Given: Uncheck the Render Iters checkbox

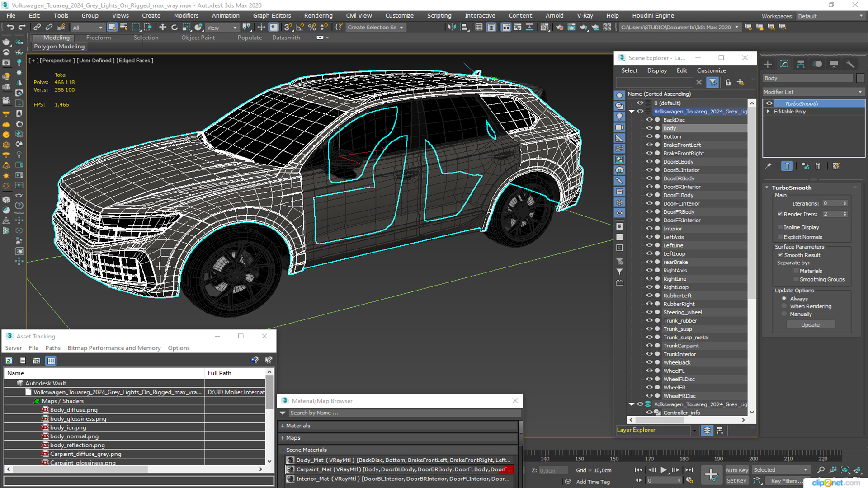Looking at the screenshot, I should pyautogui.click(x=780, y=214).
